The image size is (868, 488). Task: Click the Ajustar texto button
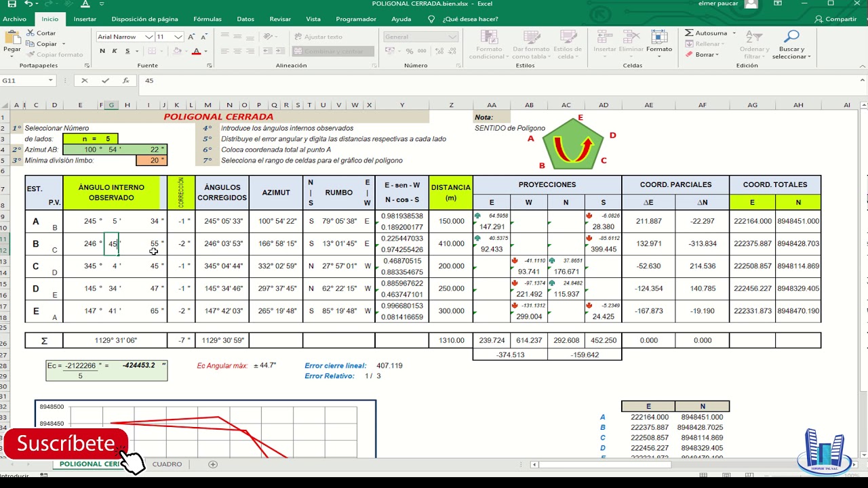[x=318, y=37]
